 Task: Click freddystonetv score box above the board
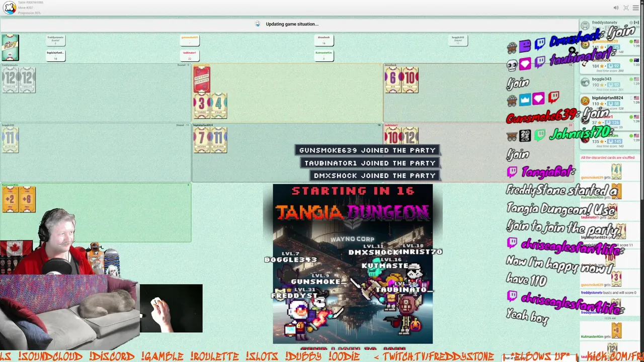pos(55,40)
